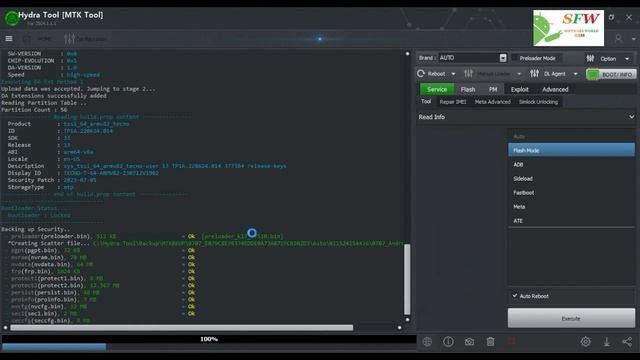Image resolution: width=640 pixels, height=360 pixels.
Task: Select Fastboot in mode list
Action: pos(571,192)
